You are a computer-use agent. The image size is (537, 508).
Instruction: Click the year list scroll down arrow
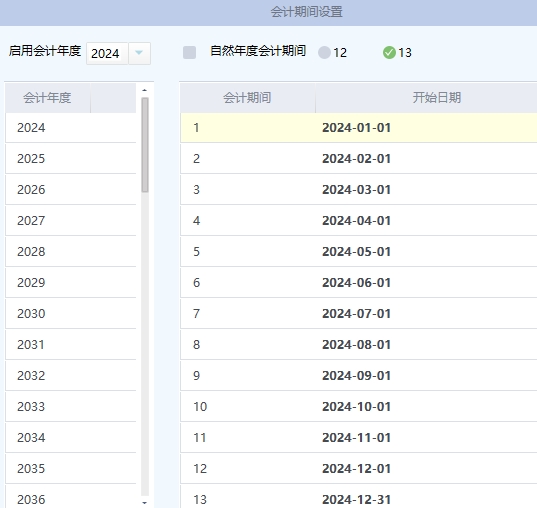(145, 503)
